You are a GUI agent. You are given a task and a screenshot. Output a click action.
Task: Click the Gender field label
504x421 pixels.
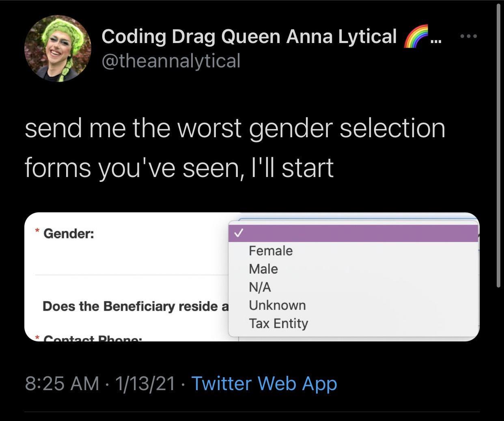[x=69, y=234]
